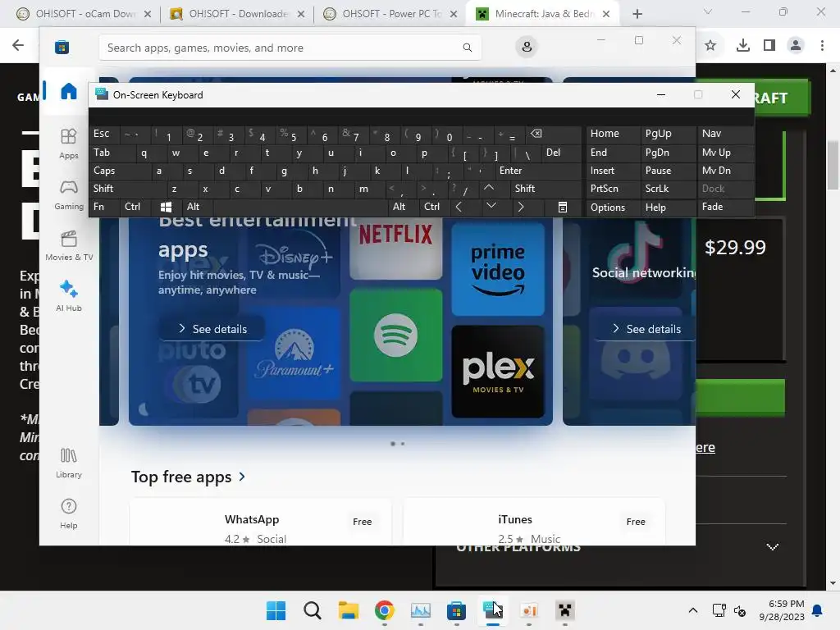This screenshot has height=630, width=840.
Task: Open File Explorer from taskbar
Action: click(x=348, y=610)
